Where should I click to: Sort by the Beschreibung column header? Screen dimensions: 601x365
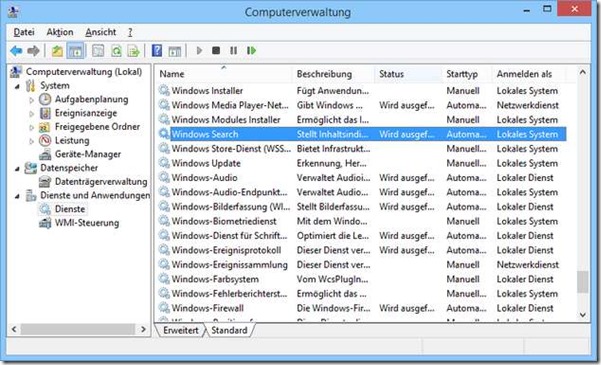(x=333, y=74)
